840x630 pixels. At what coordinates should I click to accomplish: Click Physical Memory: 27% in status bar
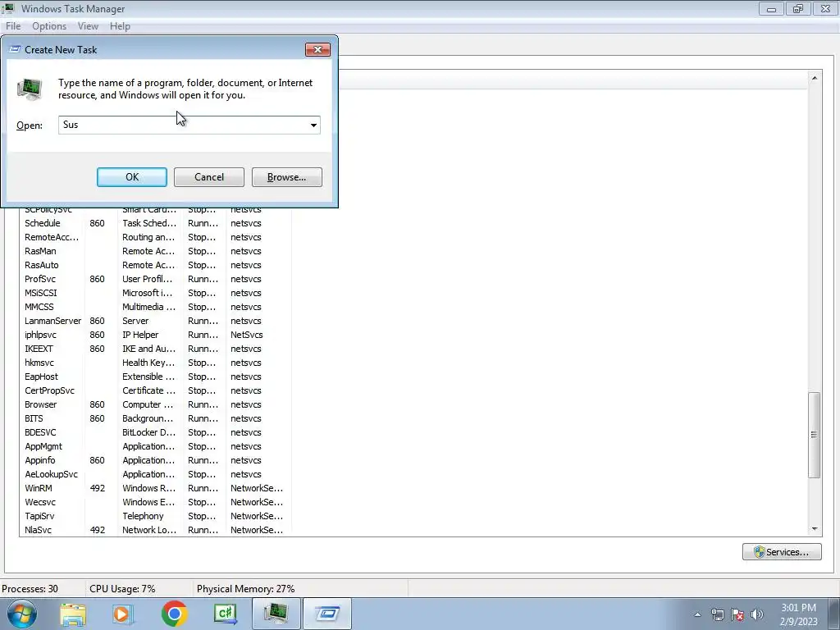tap(245, 588)
